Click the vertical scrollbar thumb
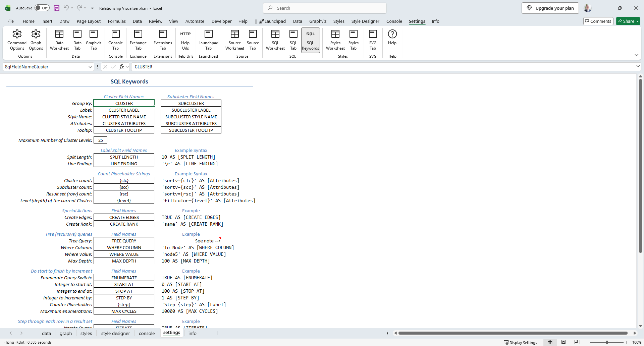 (640, 166)
